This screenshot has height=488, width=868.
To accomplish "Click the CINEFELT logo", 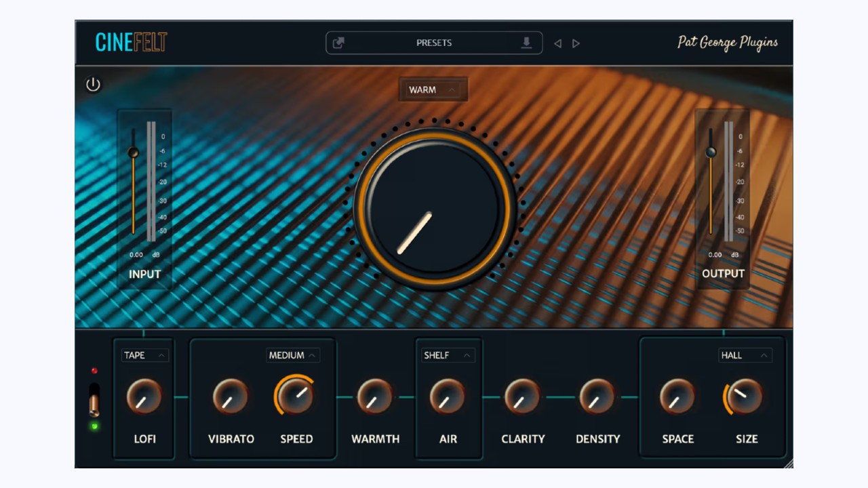I will pos(132,43).
